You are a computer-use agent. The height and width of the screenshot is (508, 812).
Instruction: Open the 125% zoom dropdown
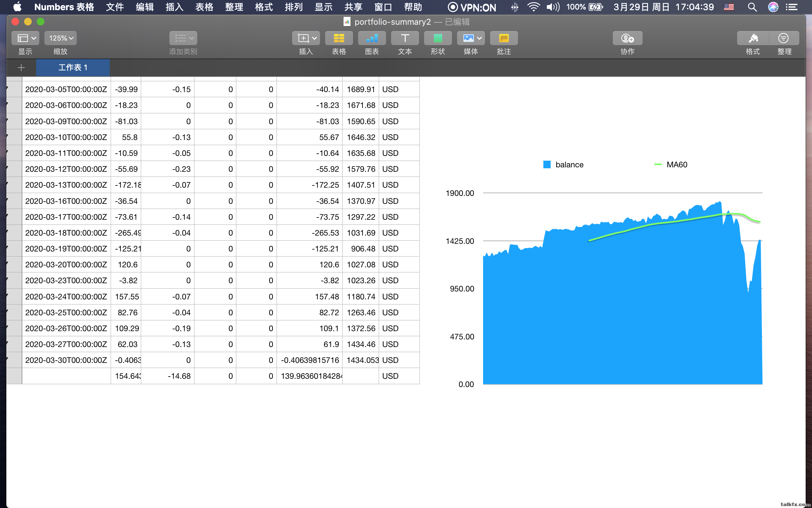click(x=60, y=38)
